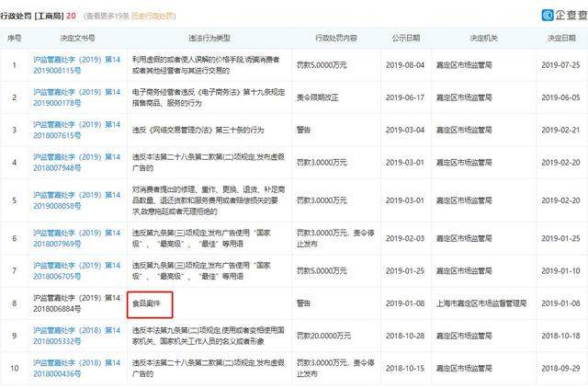Click the 行政处罚 [工商局] section title

coord(32,16)
